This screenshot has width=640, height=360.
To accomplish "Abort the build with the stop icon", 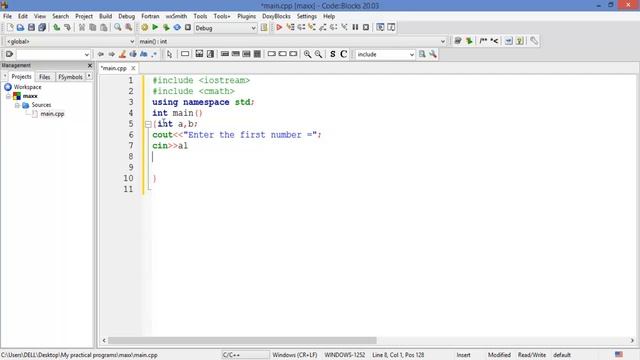I will (x=188, y=27).
